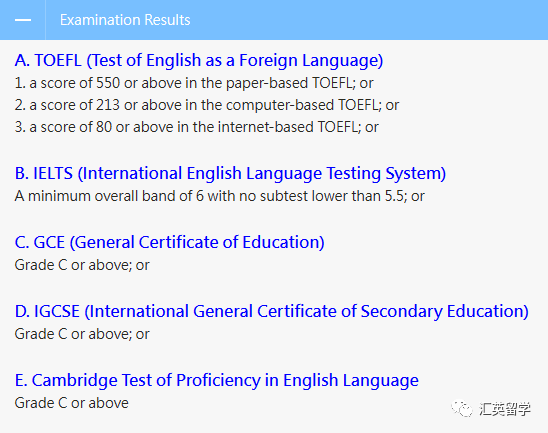This screenshot has width=548, height=433.
Task: Click the Cambridge Grade C or above text
Action: 72,403
